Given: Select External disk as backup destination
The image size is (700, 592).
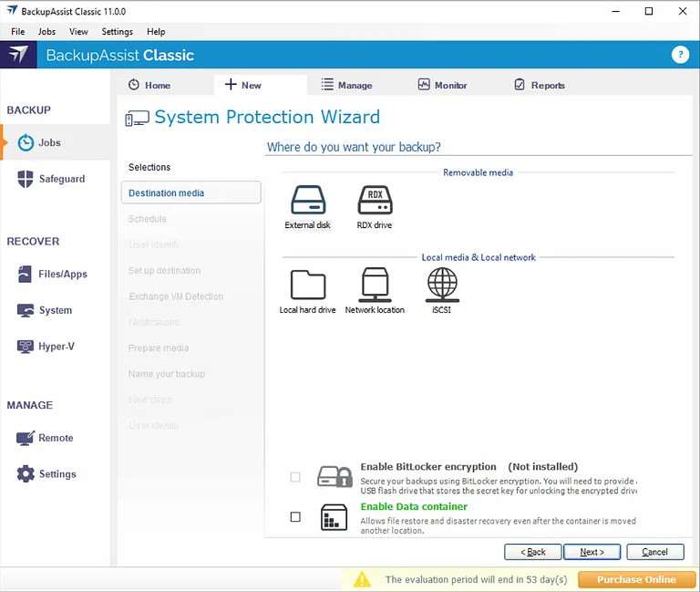Looking at the screenshot, I should (307, 207).
